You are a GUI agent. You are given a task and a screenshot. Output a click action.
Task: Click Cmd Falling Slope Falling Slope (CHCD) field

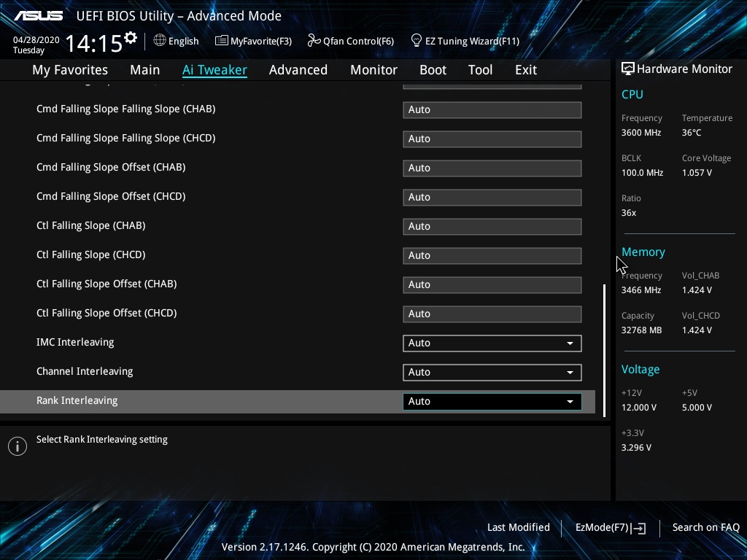(x=492, y=139)
